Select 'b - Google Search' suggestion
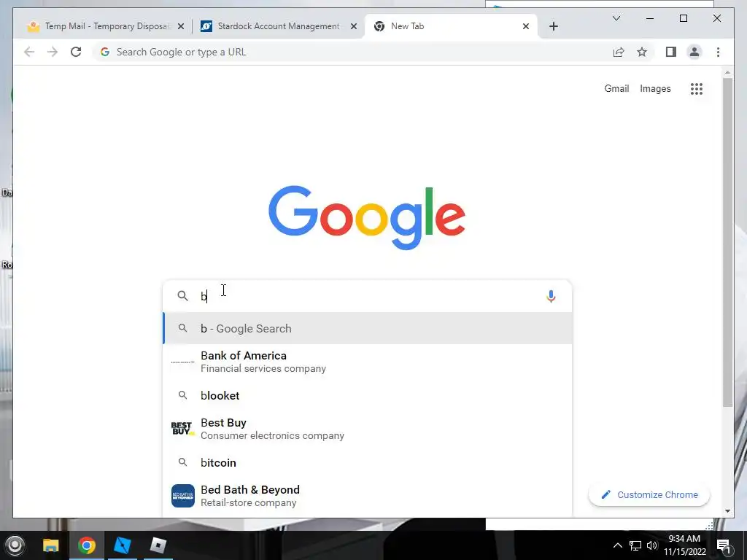The width and height of the screenshot is (747, 560). (367, 329)
